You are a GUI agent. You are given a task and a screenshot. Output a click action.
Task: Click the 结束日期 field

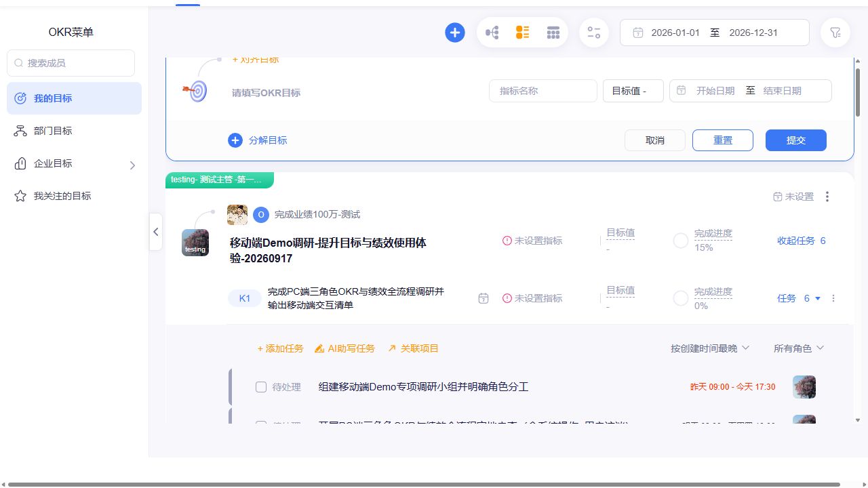point(783,91)
